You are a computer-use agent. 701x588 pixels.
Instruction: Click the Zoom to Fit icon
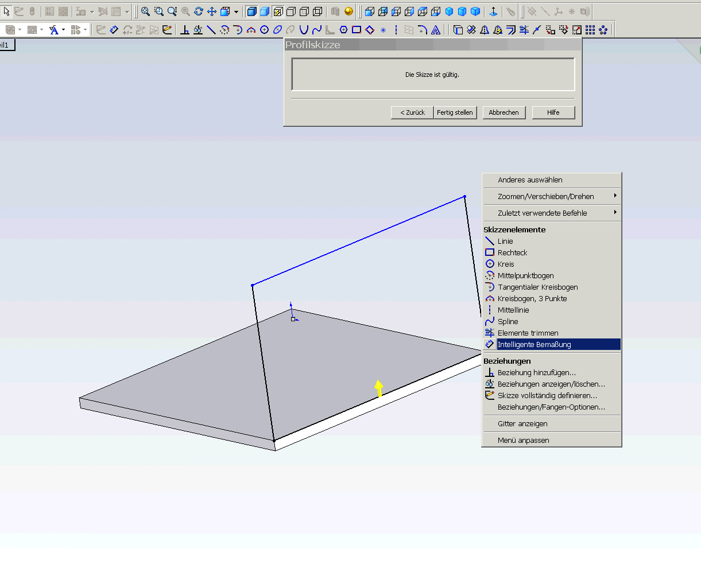click(x=145, y=11)
